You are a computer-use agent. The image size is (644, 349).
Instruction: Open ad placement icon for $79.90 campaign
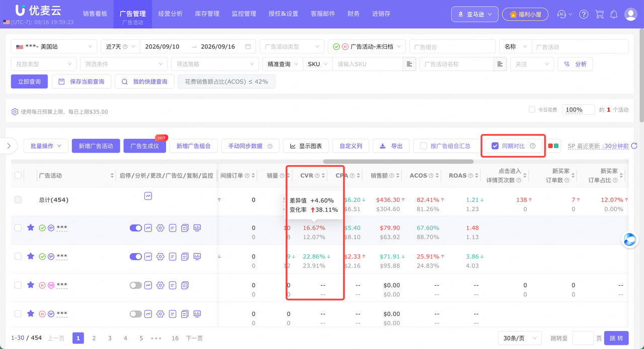(173, 228)
